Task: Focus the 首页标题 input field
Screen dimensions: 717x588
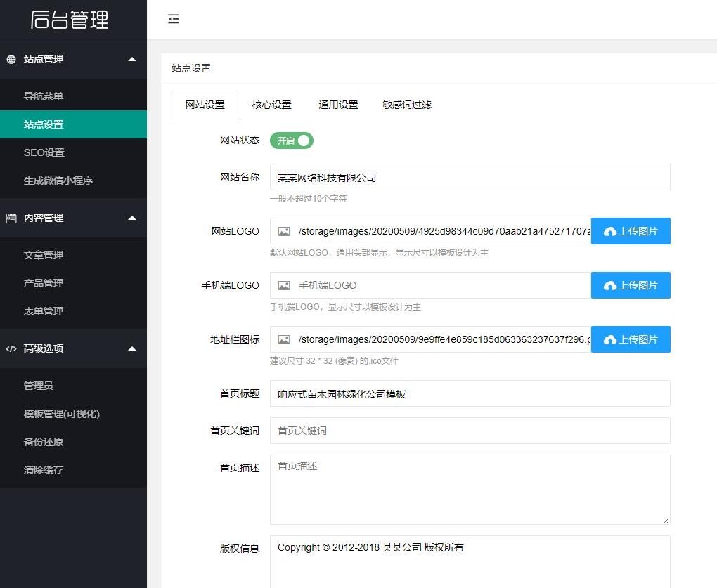Action: pyautogui.click(x=470, y=394)
